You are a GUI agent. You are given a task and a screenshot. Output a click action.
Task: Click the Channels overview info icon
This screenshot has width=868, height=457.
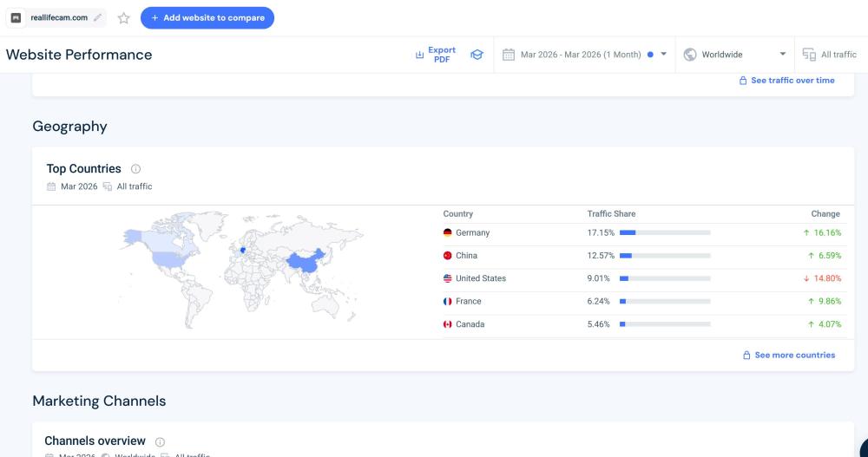point(160,441)
